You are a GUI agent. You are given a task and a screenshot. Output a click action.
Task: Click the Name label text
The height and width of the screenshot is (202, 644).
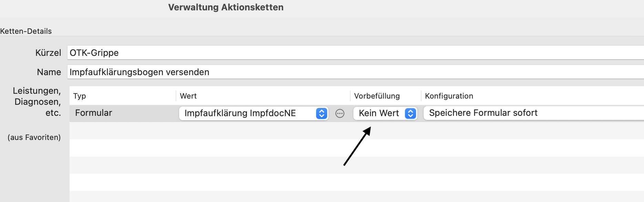49,72
